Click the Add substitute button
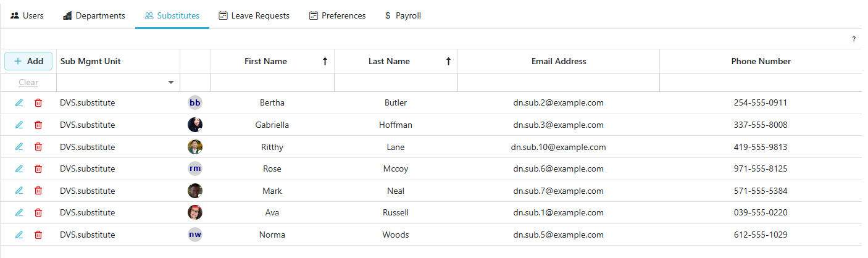This screenshot has width=868, height=258. point(28,62)
